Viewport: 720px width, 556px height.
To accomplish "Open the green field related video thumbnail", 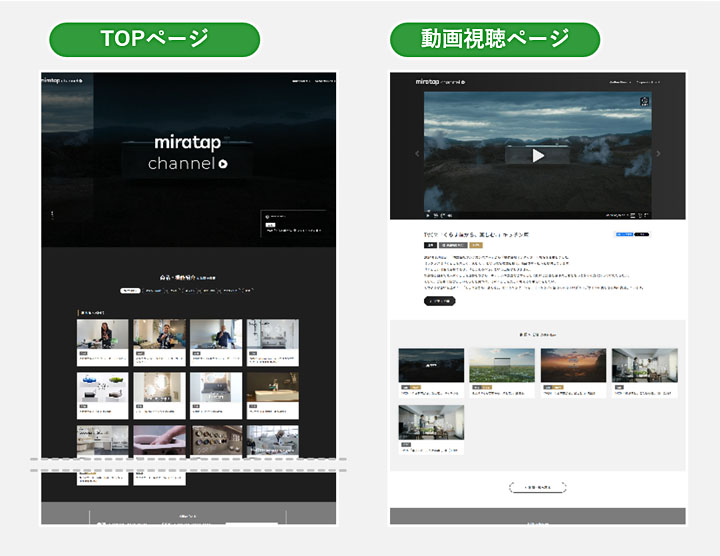I will 502,366.
